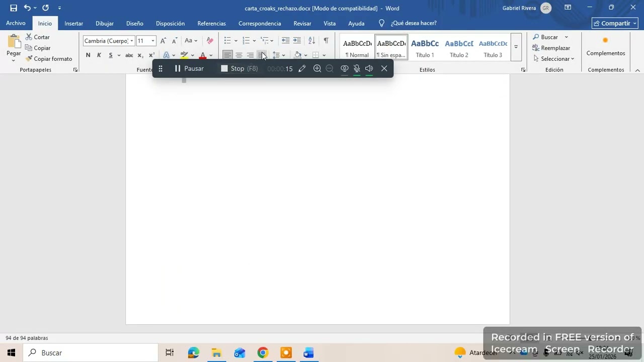Image resolution: width=644 pixels, height=362 pixels.
Task: Toggle bold (N) formatting
Action: 88,55
